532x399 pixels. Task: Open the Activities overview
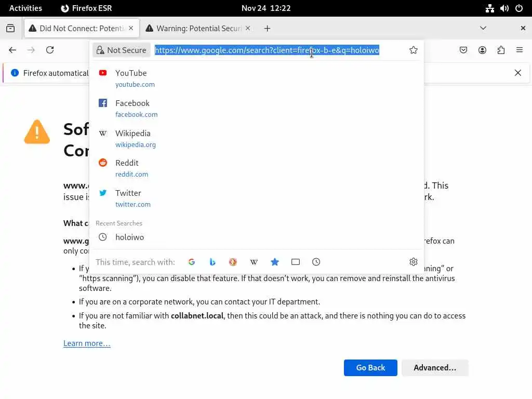(25, 8)
